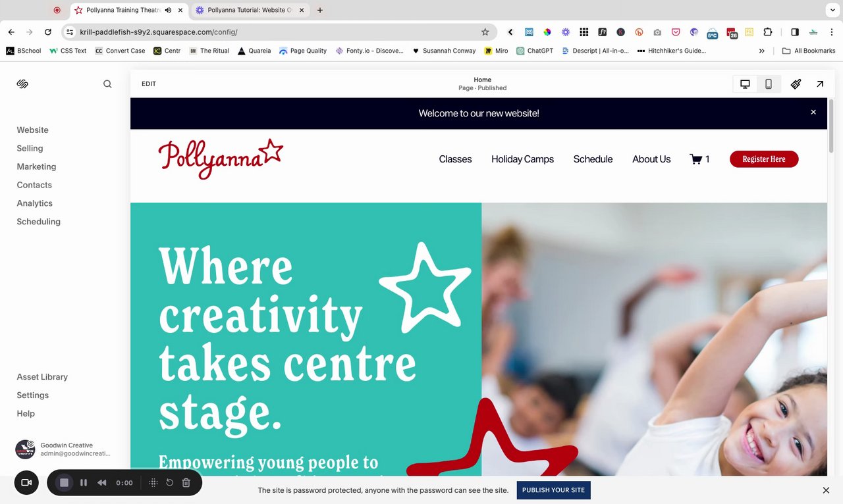Switch to mobile view icon

(769, 84)
